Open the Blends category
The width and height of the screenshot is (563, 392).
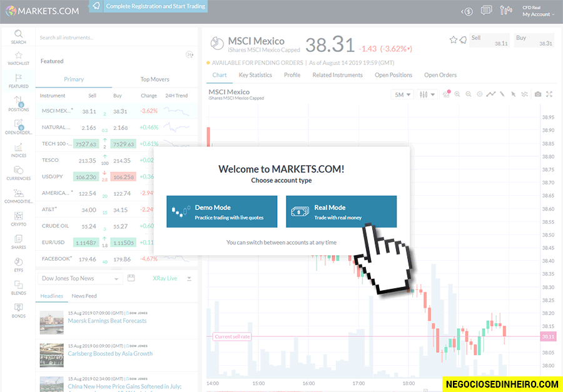pos(18,288)
